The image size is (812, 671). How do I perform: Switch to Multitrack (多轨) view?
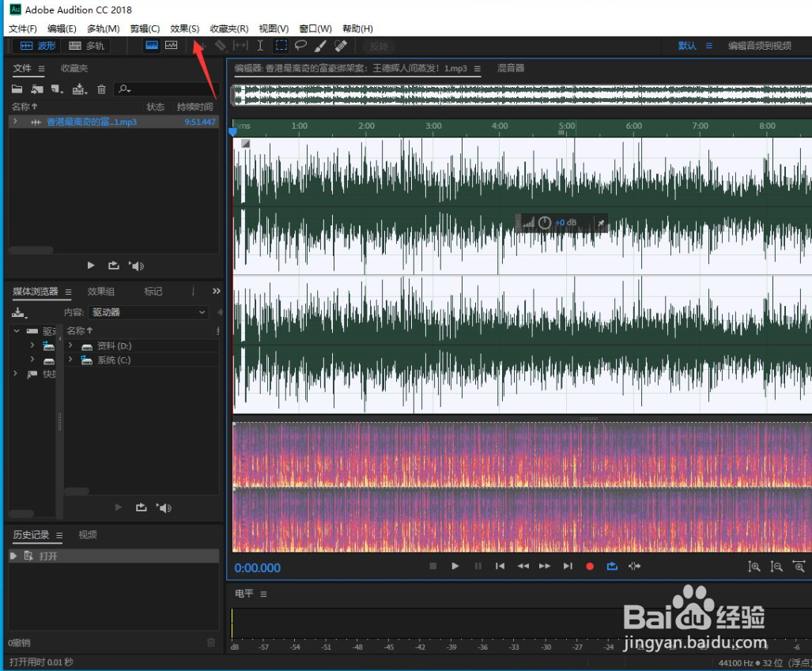point(86,46)
